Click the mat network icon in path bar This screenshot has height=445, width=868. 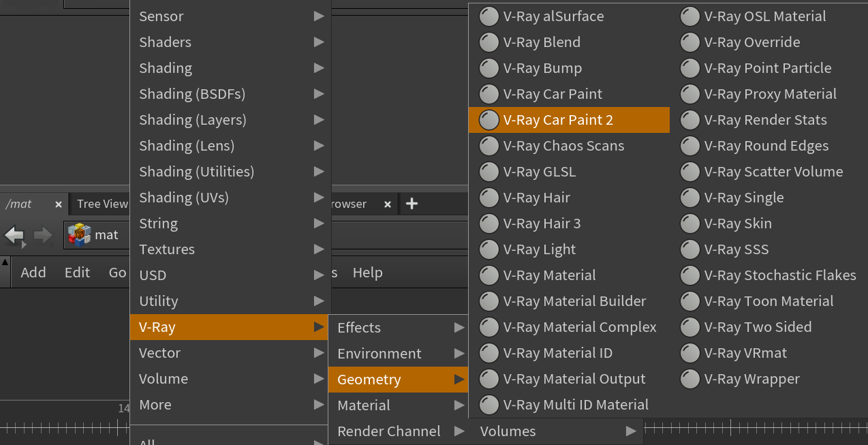(x=79, y=235)
